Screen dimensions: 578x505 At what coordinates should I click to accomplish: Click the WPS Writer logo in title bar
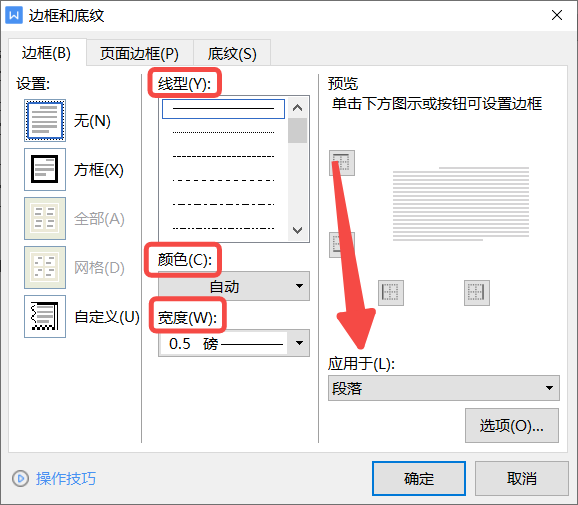pos(14,15)
